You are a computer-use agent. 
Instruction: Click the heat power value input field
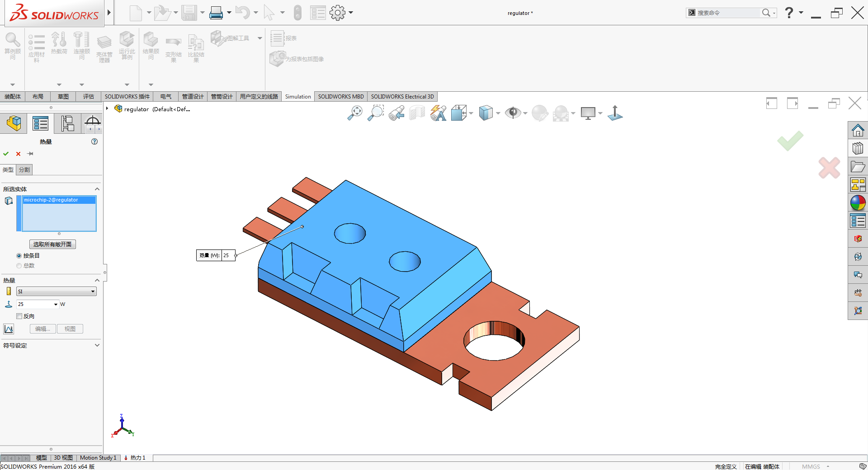pos(35,304)
